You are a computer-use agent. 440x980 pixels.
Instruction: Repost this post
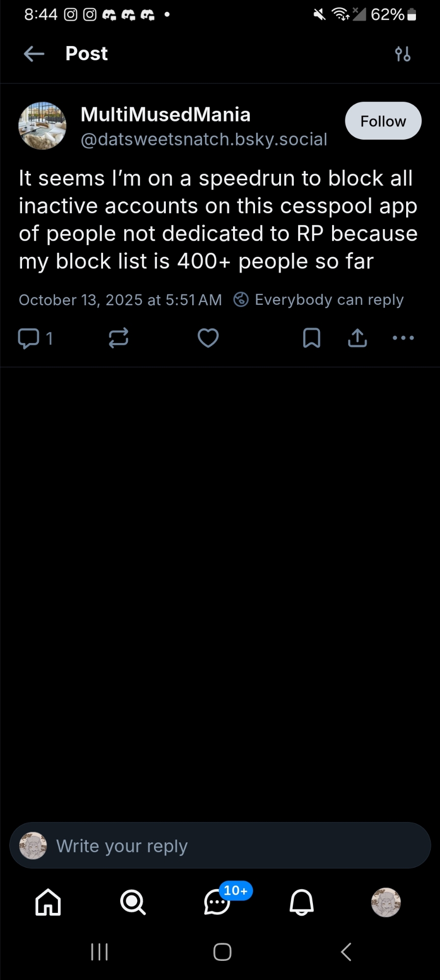[118, 338]
